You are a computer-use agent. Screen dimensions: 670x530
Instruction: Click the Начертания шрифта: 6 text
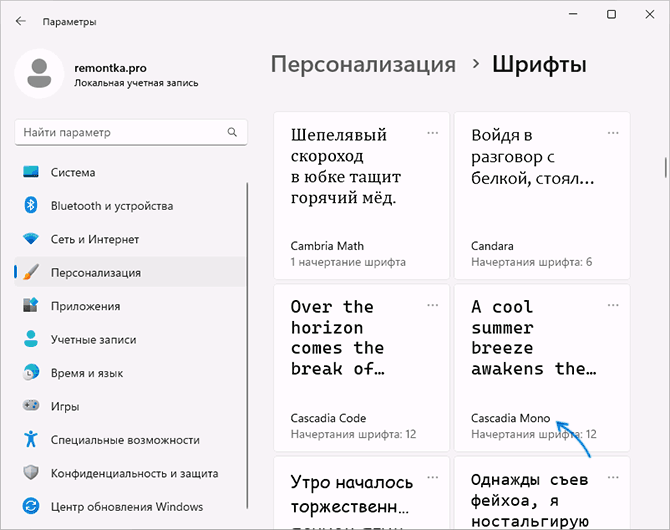point(532,262)
